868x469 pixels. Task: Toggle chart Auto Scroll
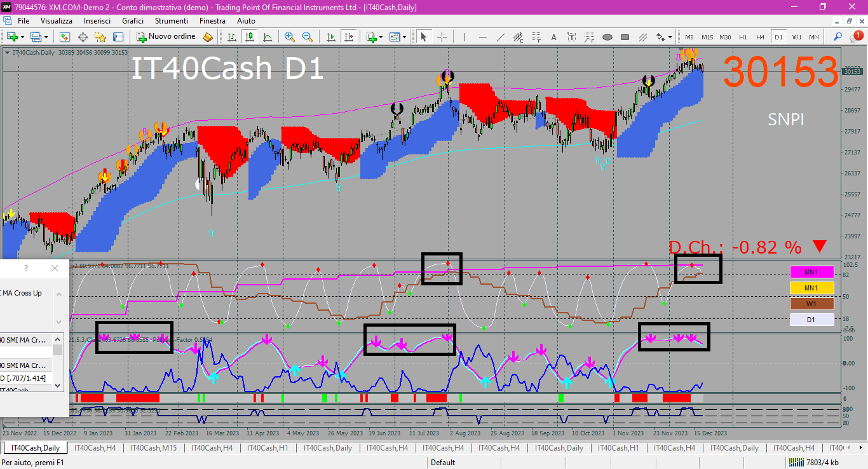coord(331,37)
